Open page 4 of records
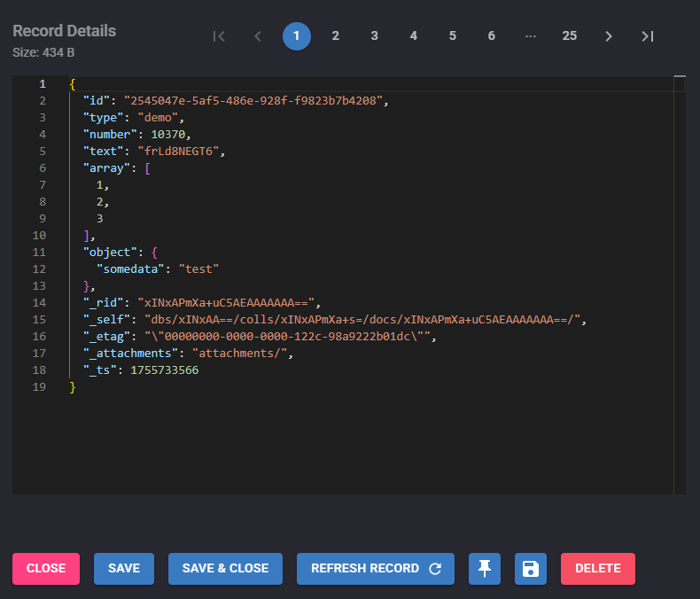700x599 pixels. click(x=414, y=36)
